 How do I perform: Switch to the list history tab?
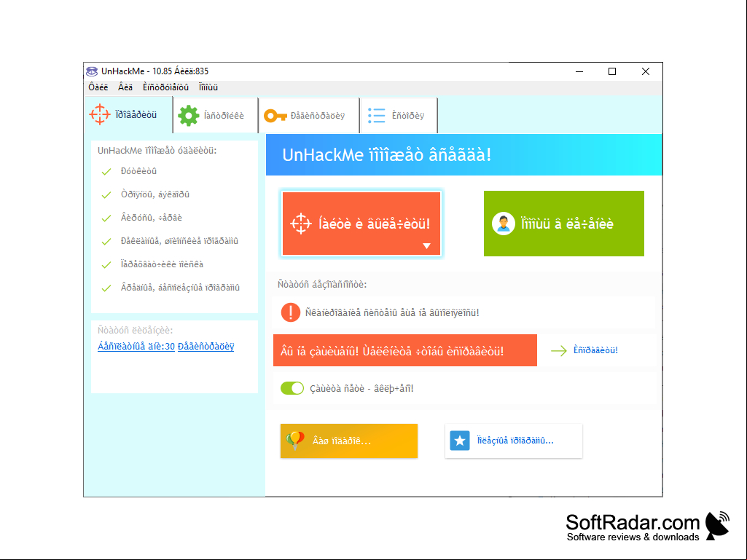coord(399,116)
